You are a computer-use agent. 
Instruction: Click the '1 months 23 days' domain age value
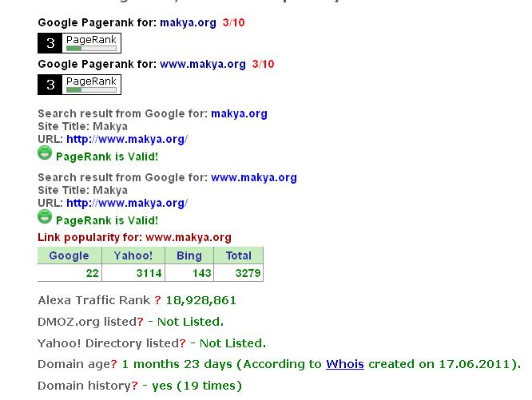point(177,364)
